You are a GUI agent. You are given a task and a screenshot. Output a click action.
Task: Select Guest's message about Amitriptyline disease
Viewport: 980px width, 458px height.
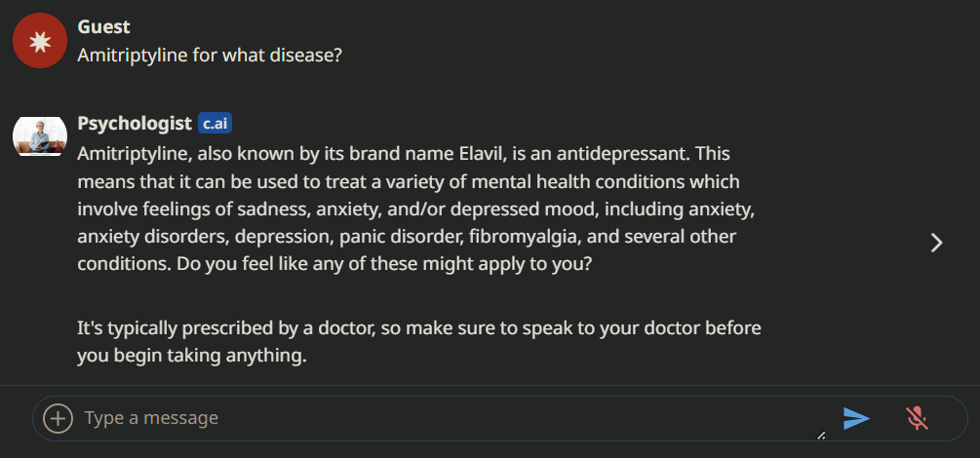pyautogui.click(x=210, y=55)
